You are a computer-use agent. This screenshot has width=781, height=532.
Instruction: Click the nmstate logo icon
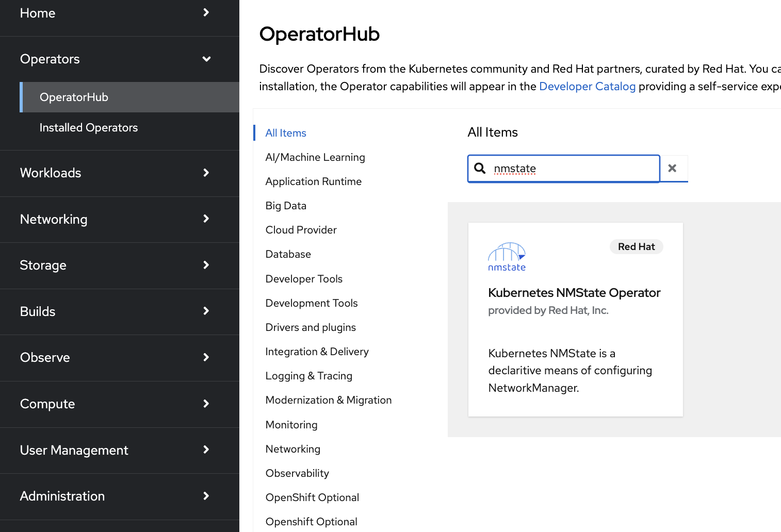507,257
